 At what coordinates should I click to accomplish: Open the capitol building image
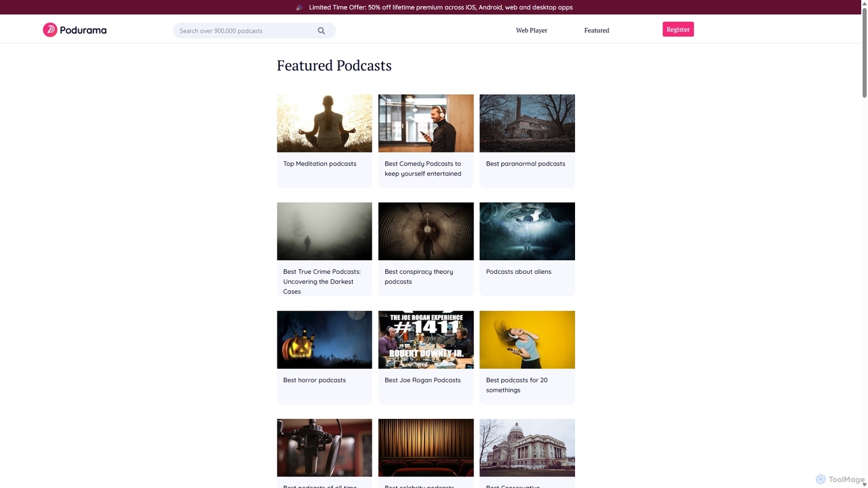point(527,447)
